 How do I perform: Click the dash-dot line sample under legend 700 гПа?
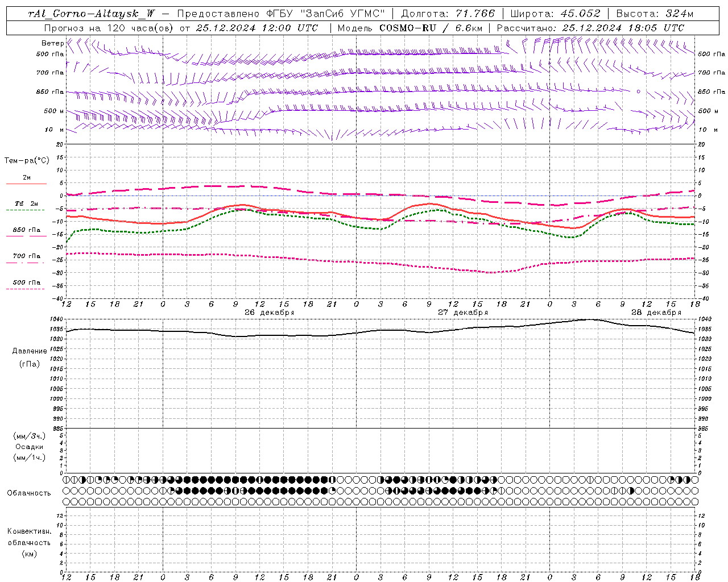point(25,263)
